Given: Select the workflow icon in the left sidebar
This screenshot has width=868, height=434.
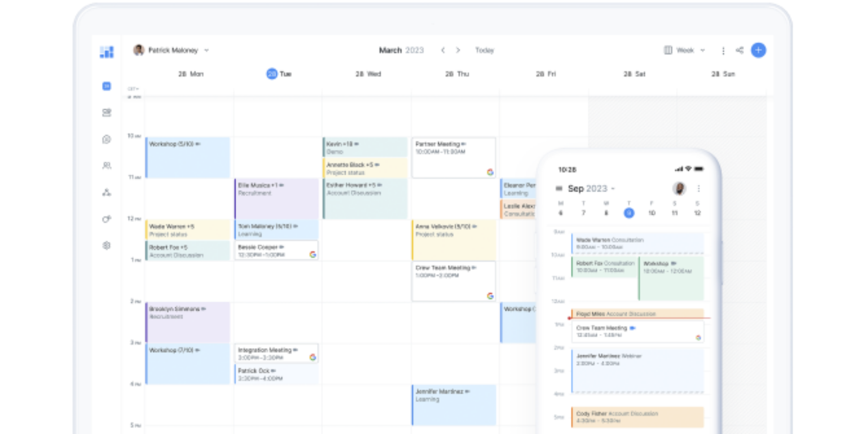Looking at the screenshot, I should pos(106,192).
